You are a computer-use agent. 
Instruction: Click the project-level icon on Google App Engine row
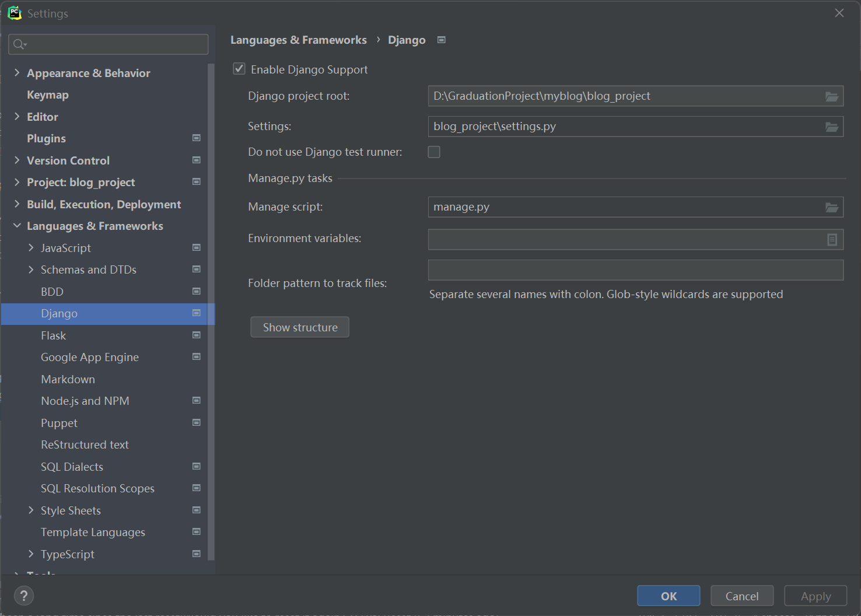point(197,356)
